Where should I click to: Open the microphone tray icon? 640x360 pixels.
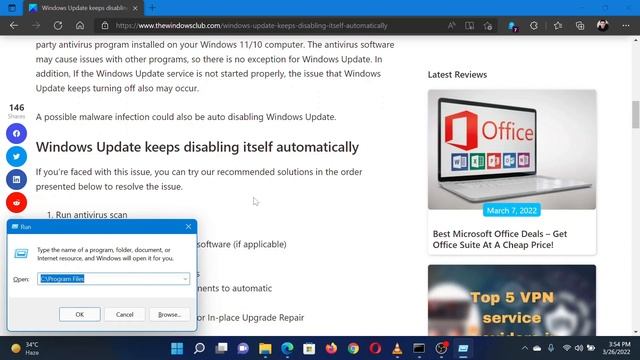tap(551, 348)
